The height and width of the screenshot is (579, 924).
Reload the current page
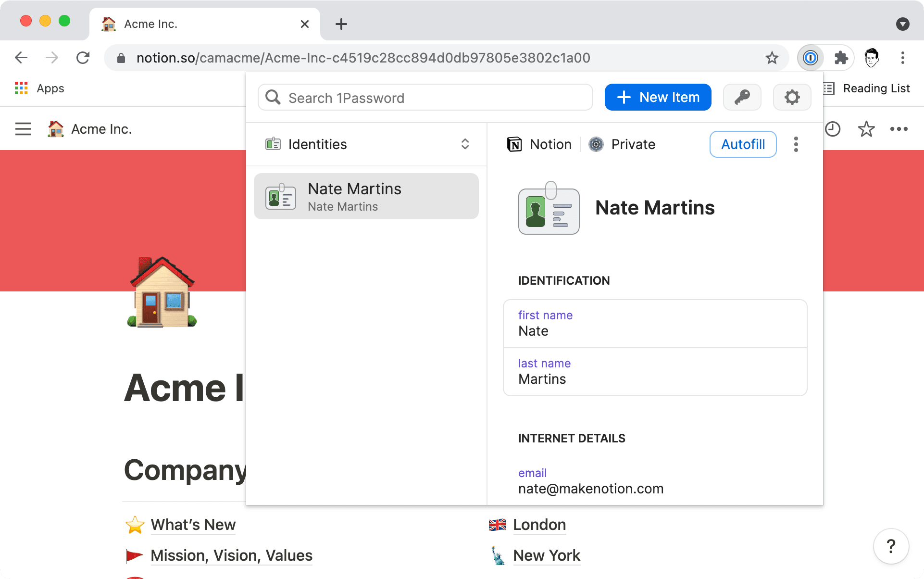pos(83,58)
